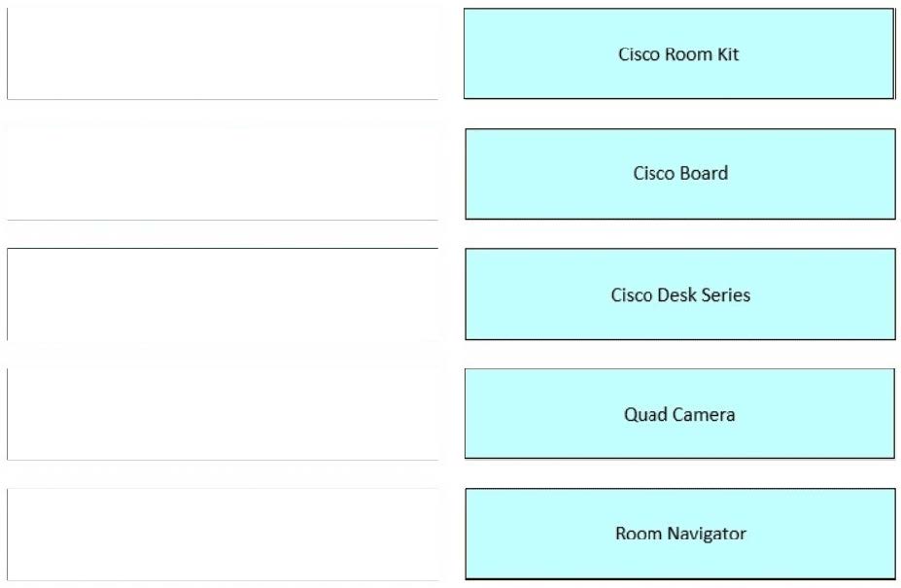
Task: Select the Cisco Desk Series box
Action: click(x=679, y=294)
